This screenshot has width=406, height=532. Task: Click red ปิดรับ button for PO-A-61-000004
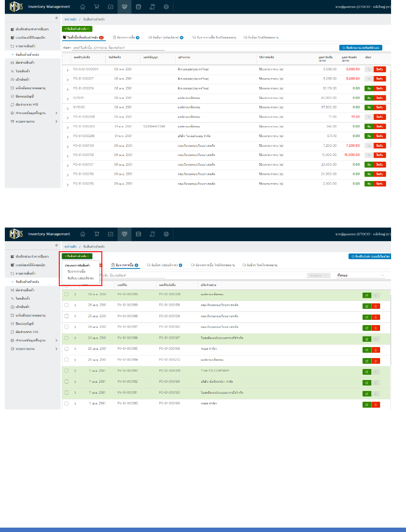[x=380, y=69]
